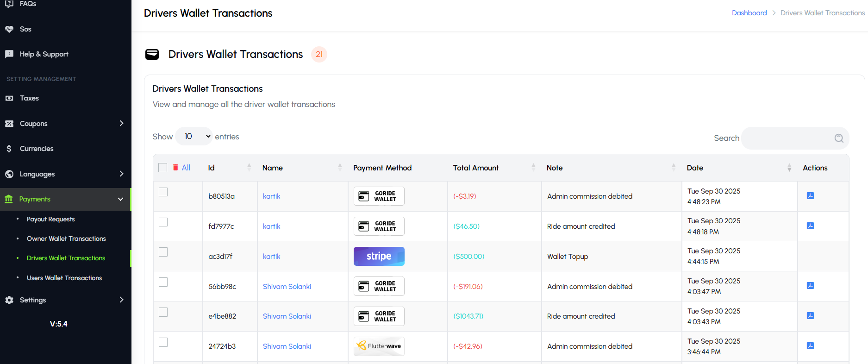The height and width of the screenshot is (364, 868).
Task: Open the Dashboard breadcrumb link
Action: [x=749, y=13]
